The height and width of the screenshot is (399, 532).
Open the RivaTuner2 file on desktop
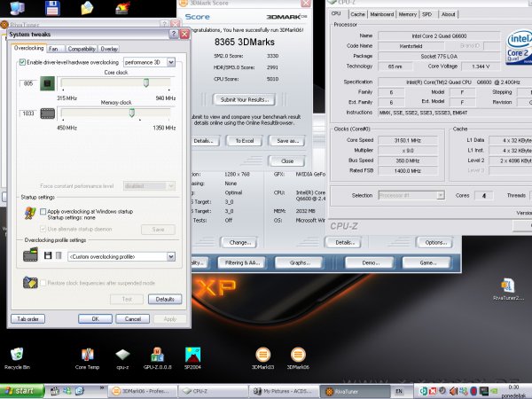tap(508, 289)
